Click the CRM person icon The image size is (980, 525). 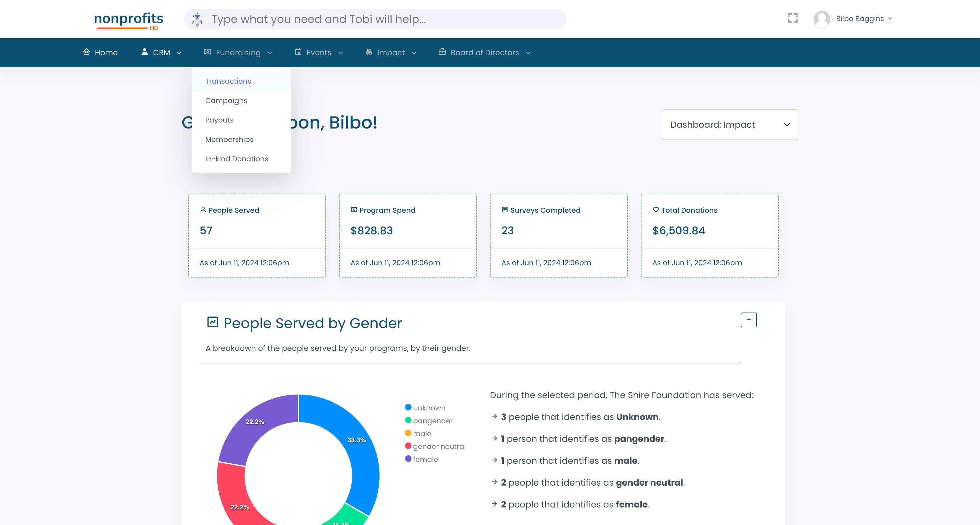click(x=145, y=52)
